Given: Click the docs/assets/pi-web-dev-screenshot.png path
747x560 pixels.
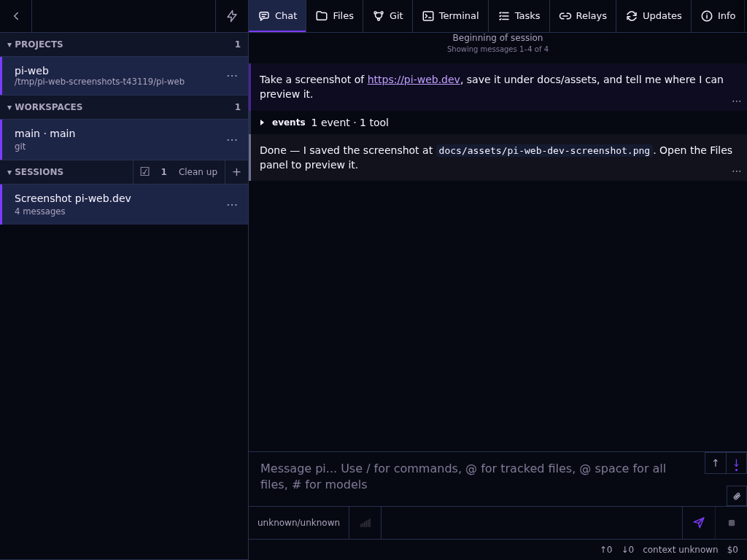Looking at the screenshot, I should [544, 150].
